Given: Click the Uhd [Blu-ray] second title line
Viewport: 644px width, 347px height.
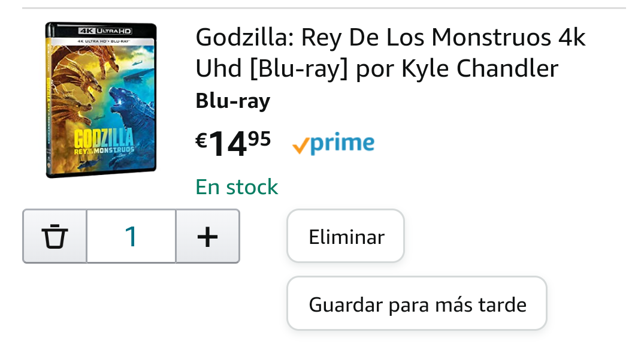Looking at the screenshot, I should point(377,68).
